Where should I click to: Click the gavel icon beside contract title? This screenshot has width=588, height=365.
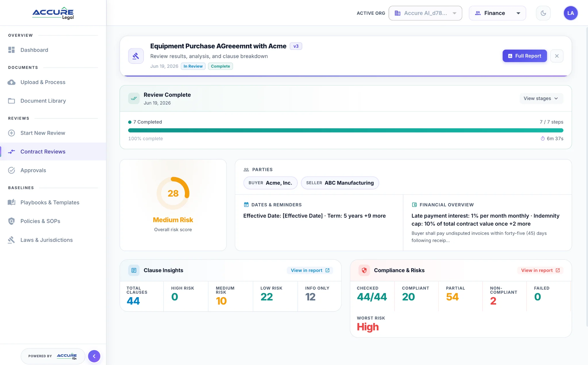point(136,56)
